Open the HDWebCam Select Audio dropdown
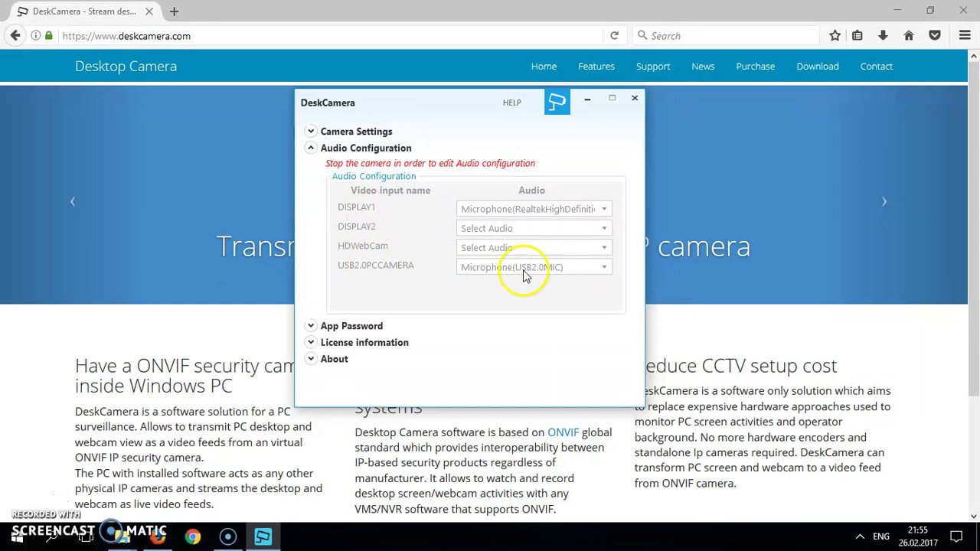Image resolution: width=980 pixels, height=551 pixels. point(534,247)
